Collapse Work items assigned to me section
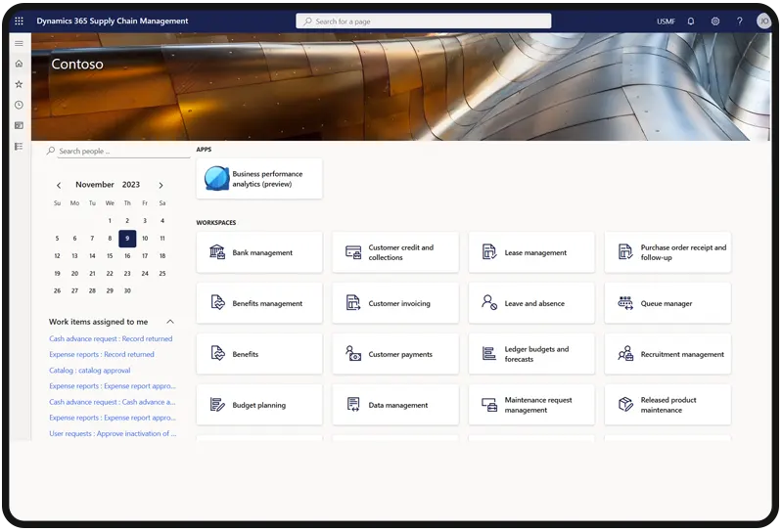This screenshot has height=532, width=783. (170, 322)
